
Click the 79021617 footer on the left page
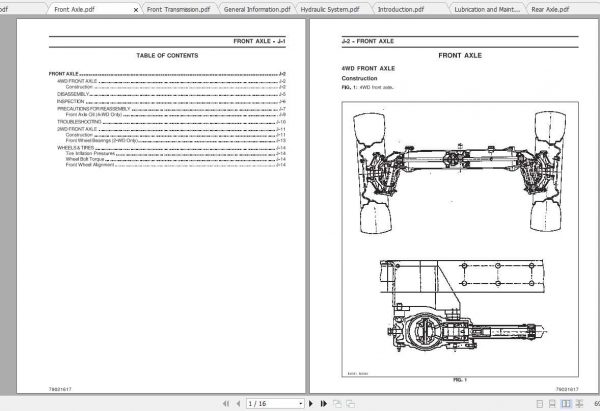60,389
